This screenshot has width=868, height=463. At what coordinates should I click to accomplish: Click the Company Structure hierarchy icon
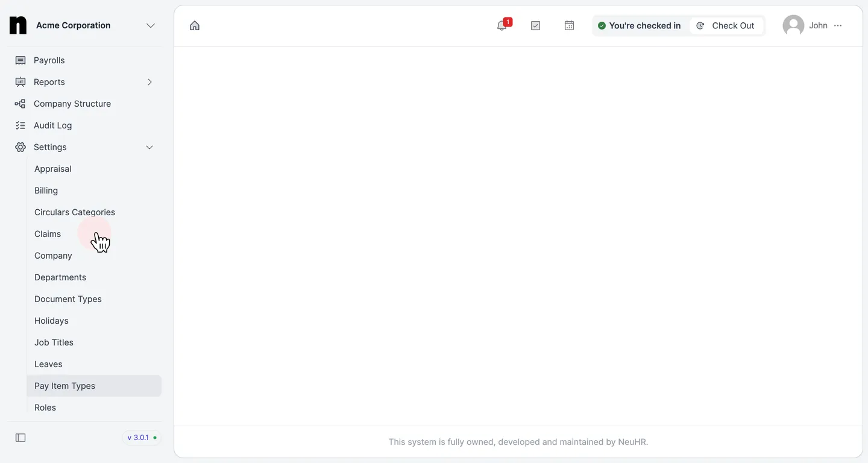tap(20, 104)
